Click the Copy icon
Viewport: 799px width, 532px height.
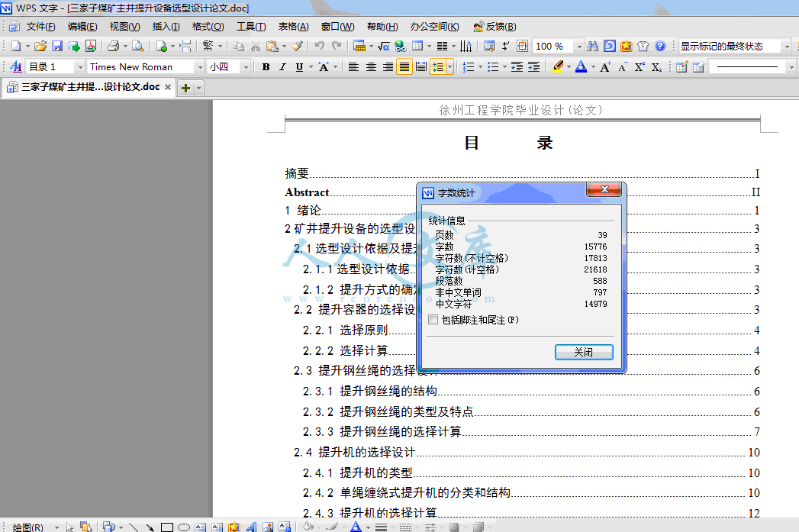click(x=238, y=47)
